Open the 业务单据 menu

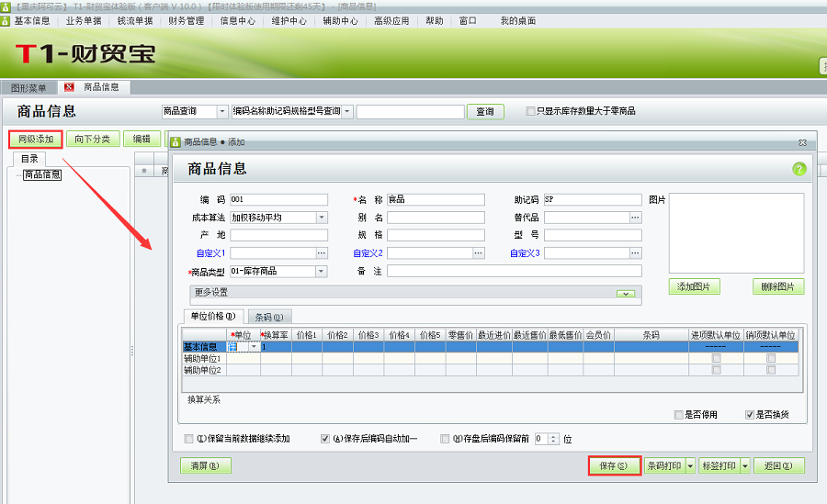84,20
